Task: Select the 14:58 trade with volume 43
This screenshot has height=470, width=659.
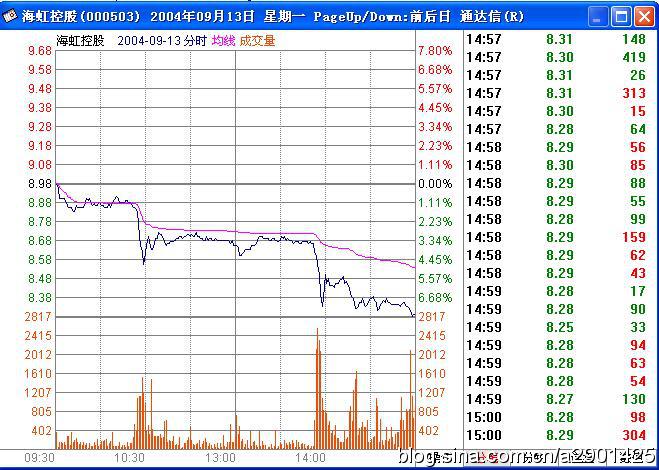Action: (556, 273)
